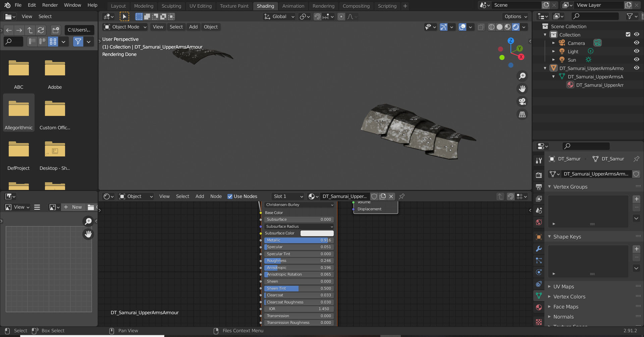Open Slot 1 material slot dropdown

(288, 197)
